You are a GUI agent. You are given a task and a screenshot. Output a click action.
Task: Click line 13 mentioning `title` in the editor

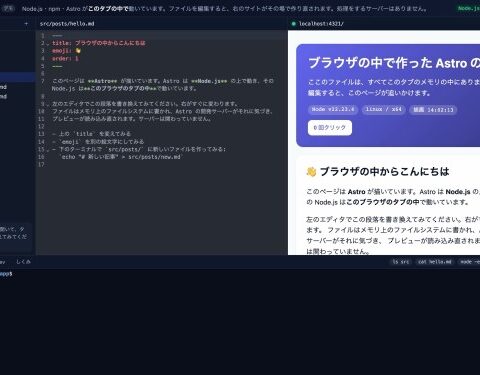[92, 134]
